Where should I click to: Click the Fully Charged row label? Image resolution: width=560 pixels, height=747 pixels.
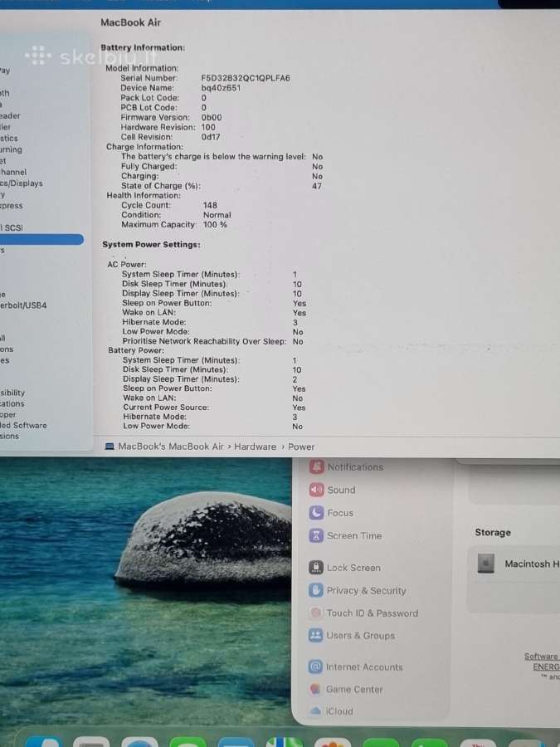(x=149, y=166)
